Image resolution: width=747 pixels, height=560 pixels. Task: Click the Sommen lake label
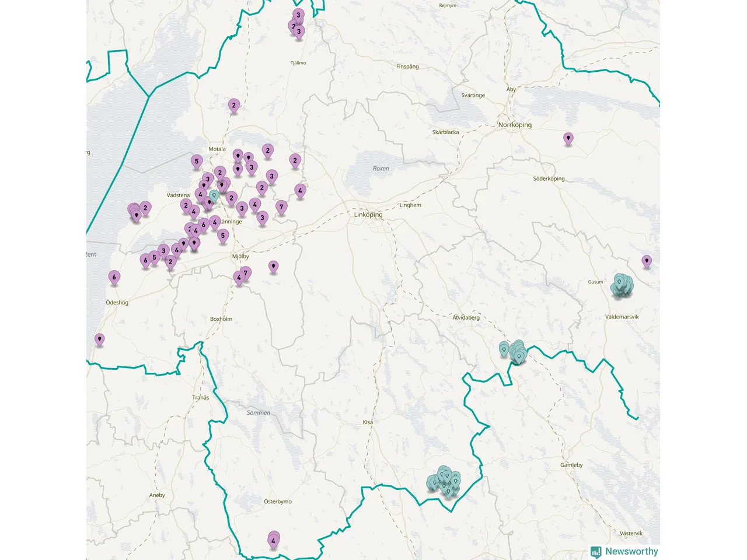(259, 413)
